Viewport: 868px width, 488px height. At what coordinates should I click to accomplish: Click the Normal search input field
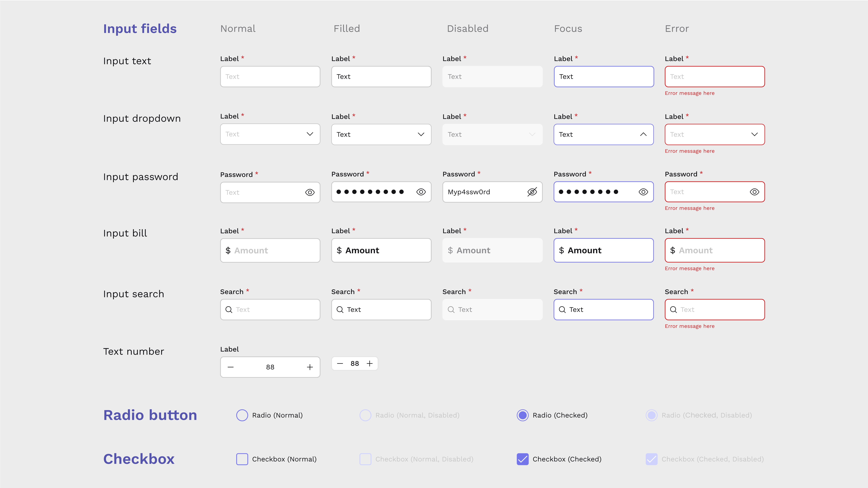pyautogui.click(x=270, y=310)
